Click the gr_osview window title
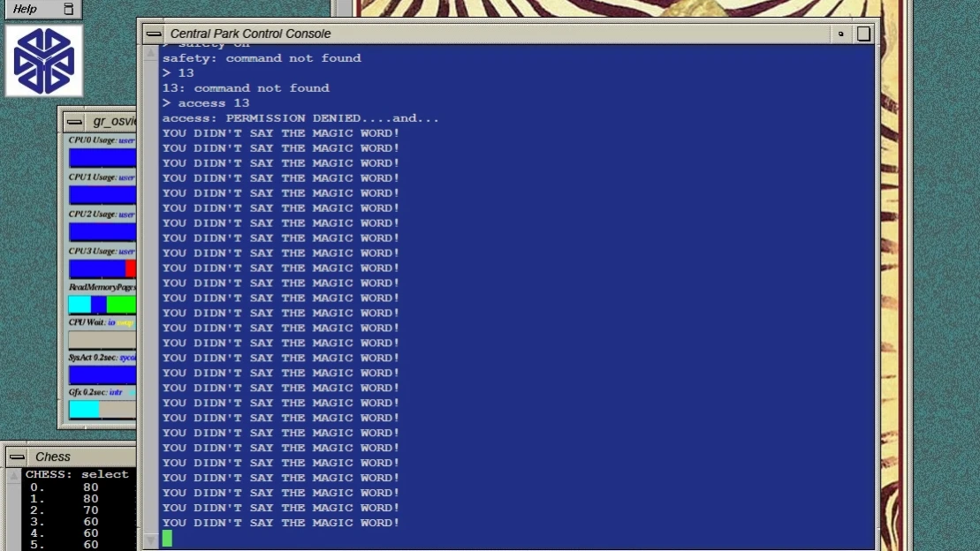This screenshot has width=980, height=551. (x=114, y=121)
